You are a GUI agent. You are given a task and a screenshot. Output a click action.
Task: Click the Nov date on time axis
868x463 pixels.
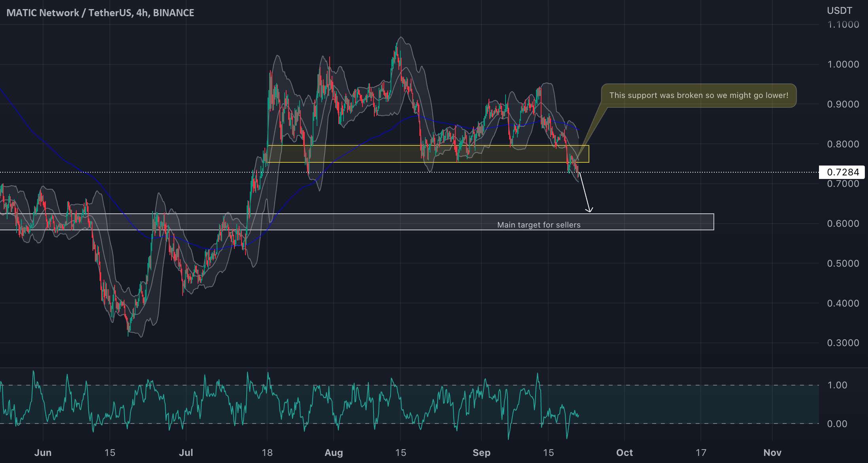pyautogui.click(x=772, y=453)
